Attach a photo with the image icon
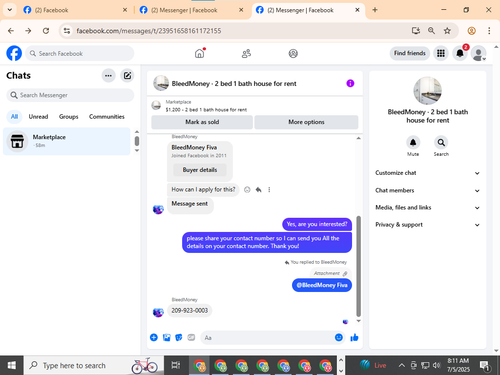This screenshot has width=500, height=375. (166, 337)
